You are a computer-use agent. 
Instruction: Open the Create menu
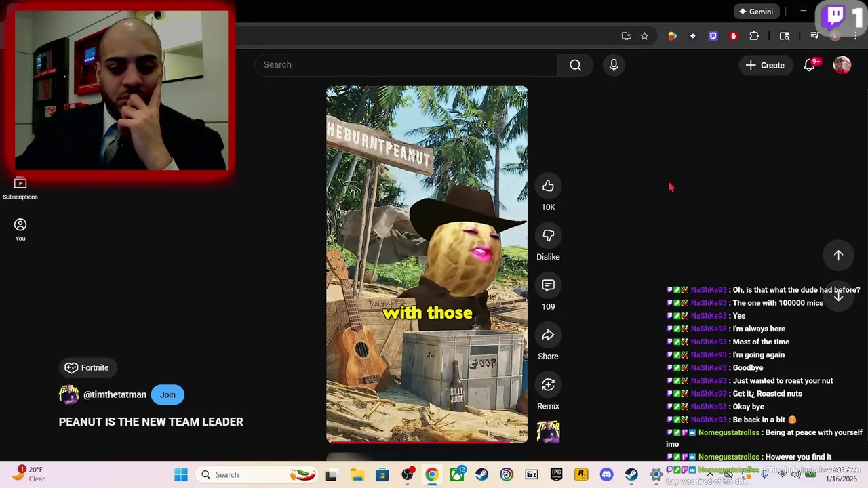[x=765, y=65]
